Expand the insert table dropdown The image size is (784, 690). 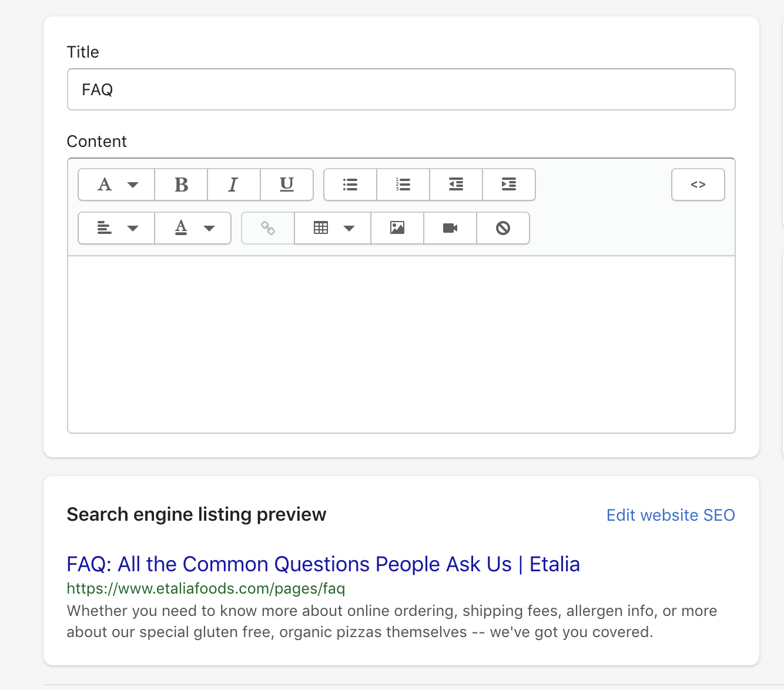pyautogui.click(x=333, y=228)
